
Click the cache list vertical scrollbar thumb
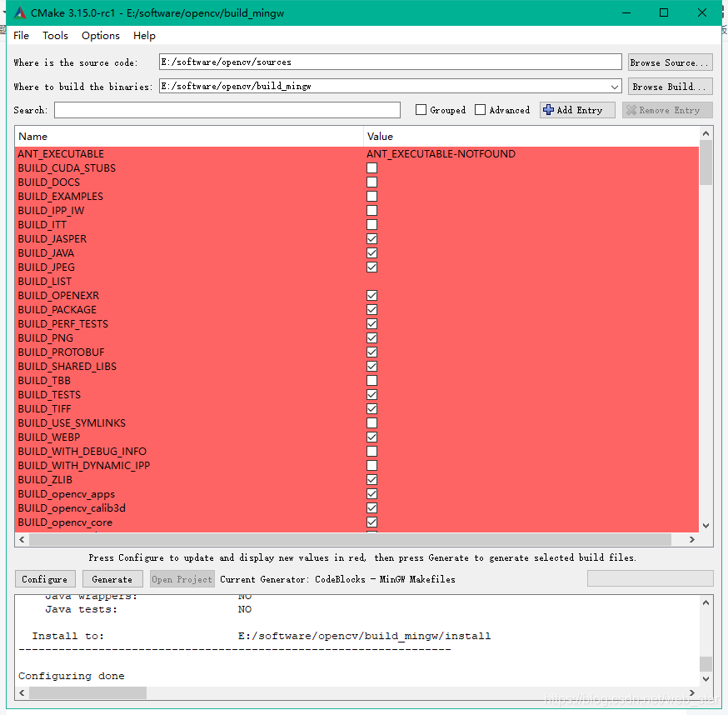click(706, 162)
